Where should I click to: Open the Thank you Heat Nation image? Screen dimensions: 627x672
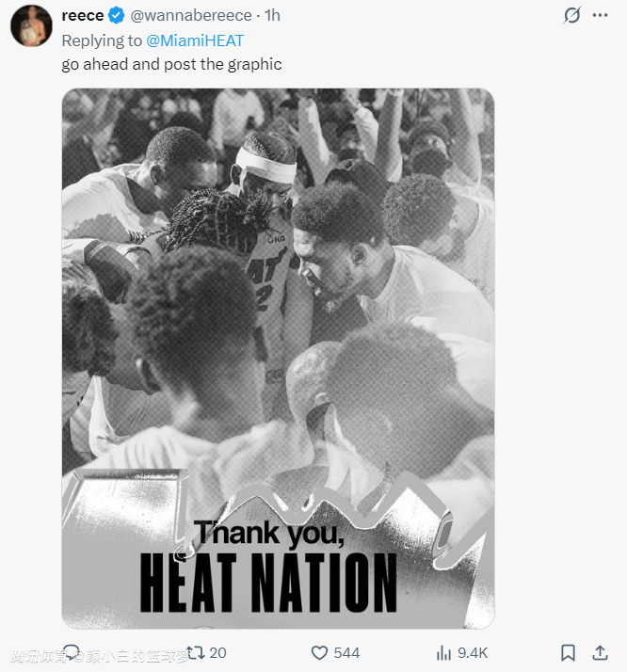pos(278,358)
